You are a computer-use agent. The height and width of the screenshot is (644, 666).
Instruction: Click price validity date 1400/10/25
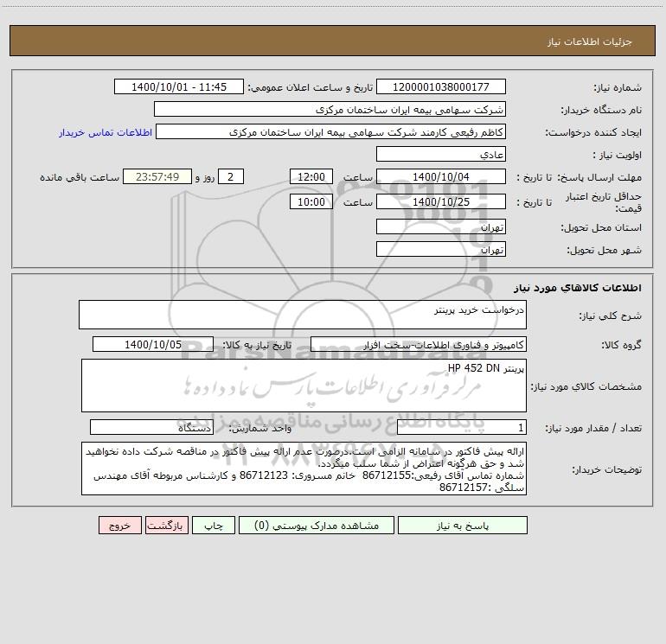click(x=441, y=201)
